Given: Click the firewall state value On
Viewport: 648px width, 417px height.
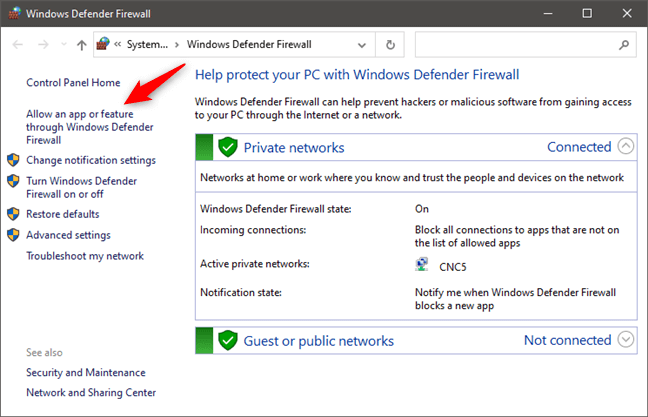Looking at the screenshot, I should tap(422, 209).
